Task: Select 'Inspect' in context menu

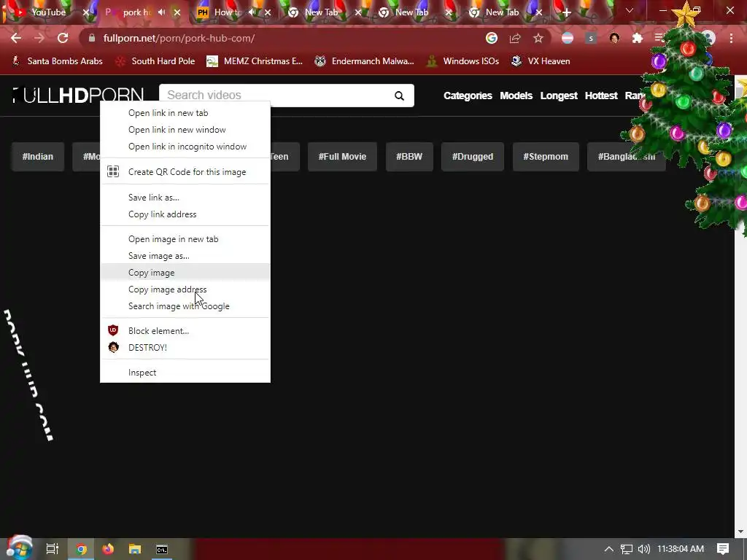Action: 185,373
